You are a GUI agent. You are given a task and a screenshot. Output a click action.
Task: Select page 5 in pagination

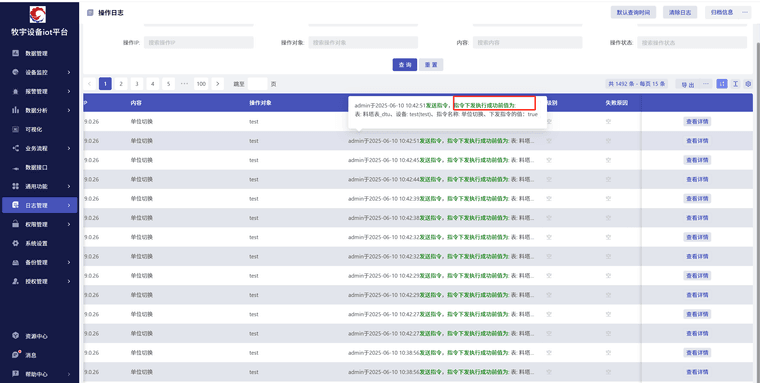click(168, 84)
